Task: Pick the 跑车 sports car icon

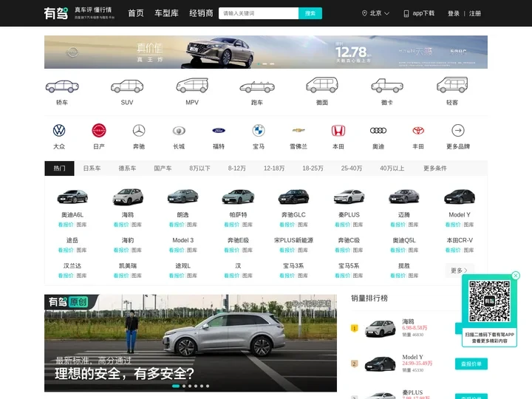Action: pos(257,87)
